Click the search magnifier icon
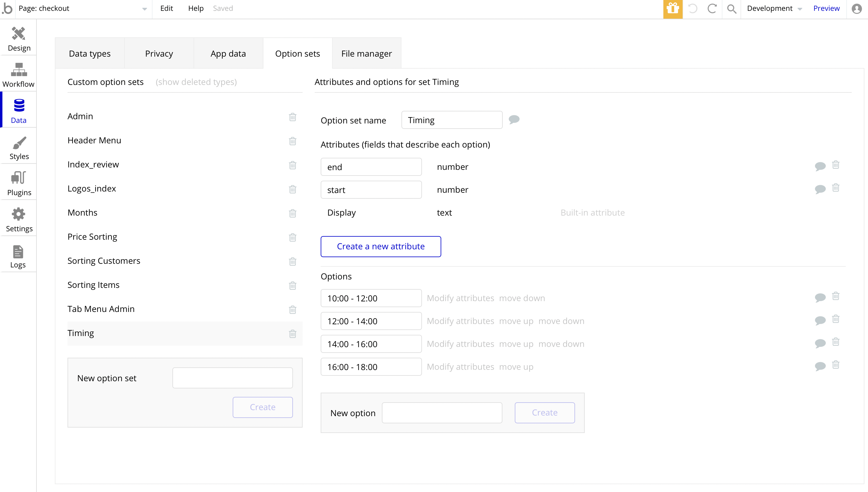The image size is (868, 492). pyautogui.click(x=731, y=9)
